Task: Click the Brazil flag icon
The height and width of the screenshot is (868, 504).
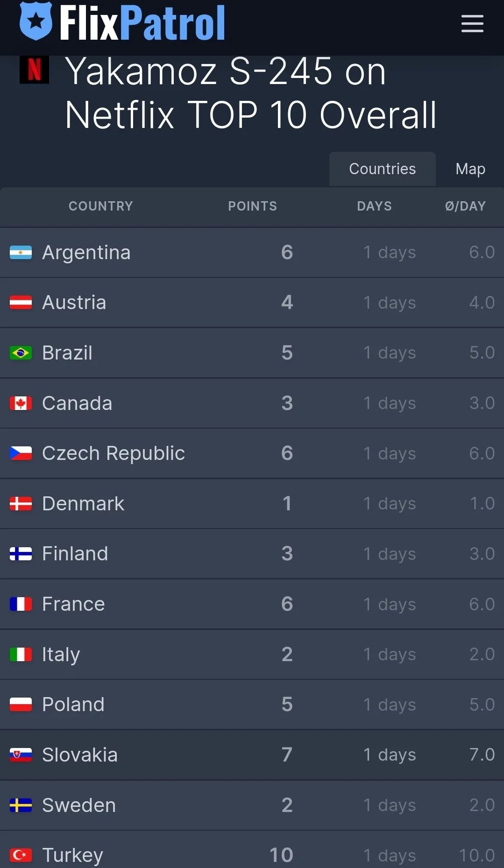Action: click(x=21, y=353)
